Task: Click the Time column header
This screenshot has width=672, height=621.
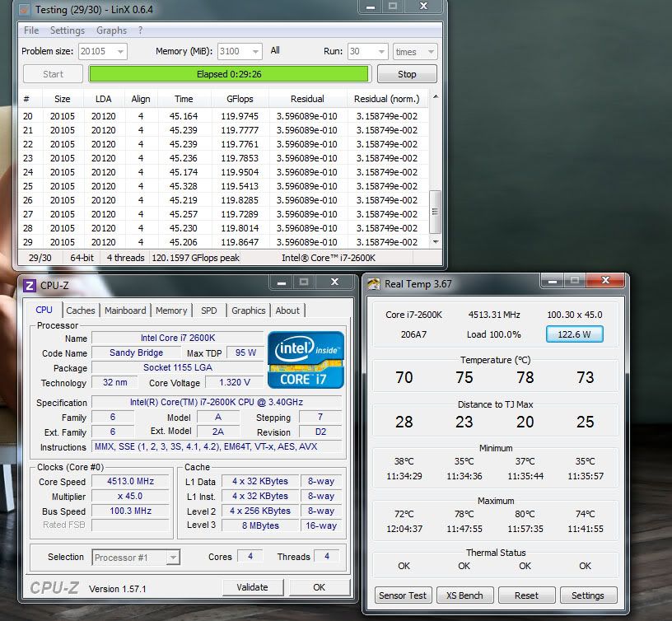Action: tap(184, 99)
